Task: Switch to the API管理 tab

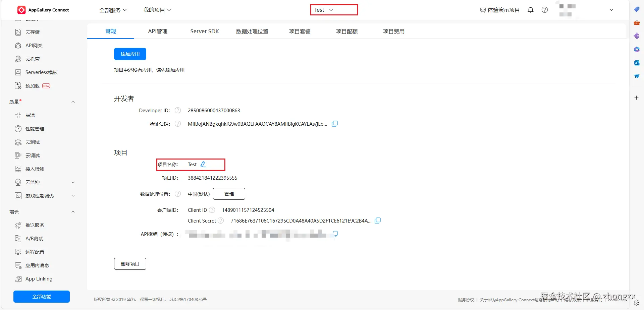Action: 158,31
